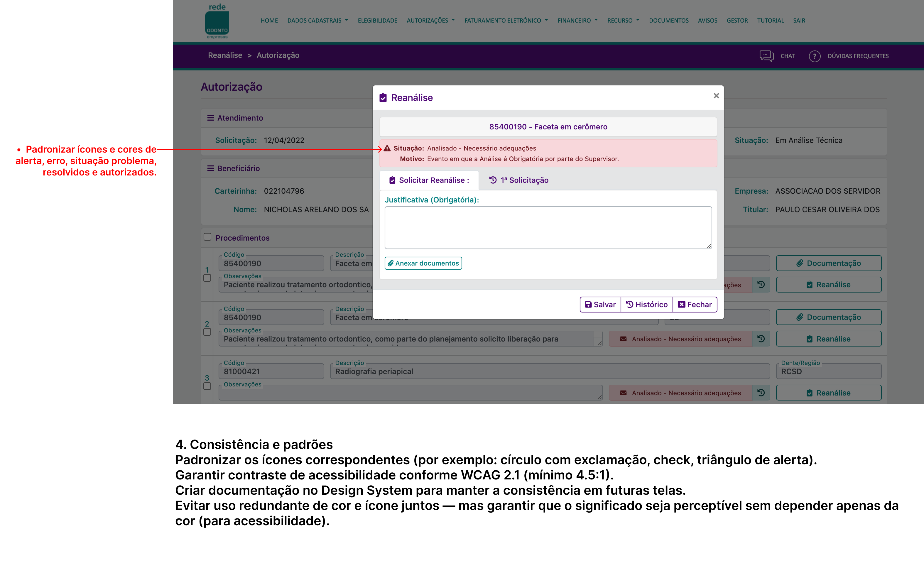Open the Elegibilidade menu item
Image resolution: width=924 pixels, height=561 pixels.
[377, 21]
